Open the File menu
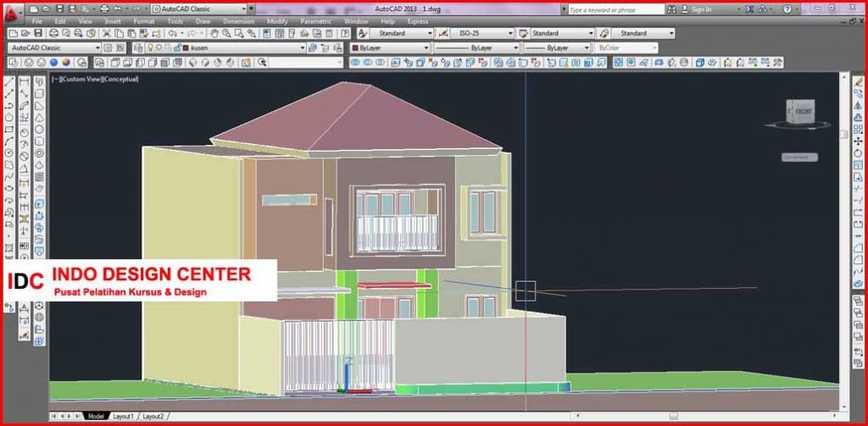Image resolution: width=868 pixels, height=426 pixels. (37, 21)
